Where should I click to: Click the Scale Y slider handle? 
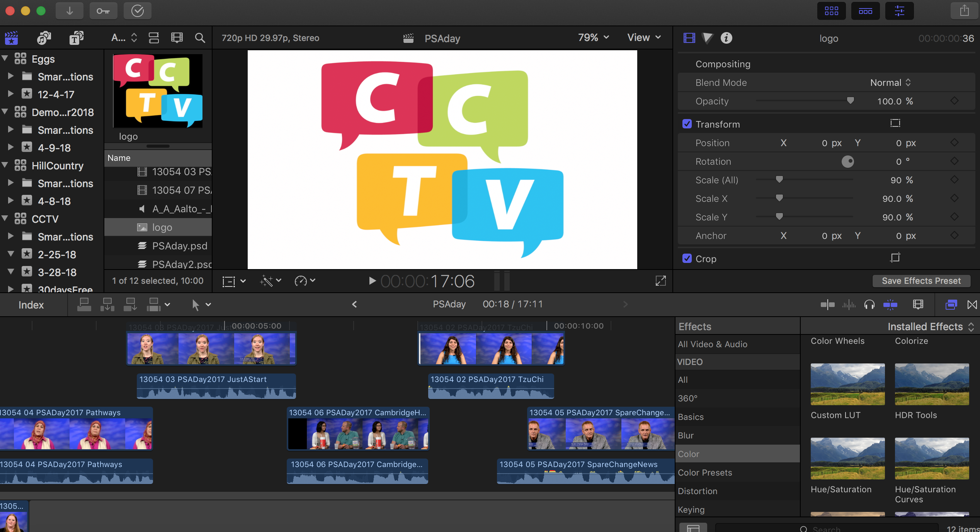(x=779, y=217)
